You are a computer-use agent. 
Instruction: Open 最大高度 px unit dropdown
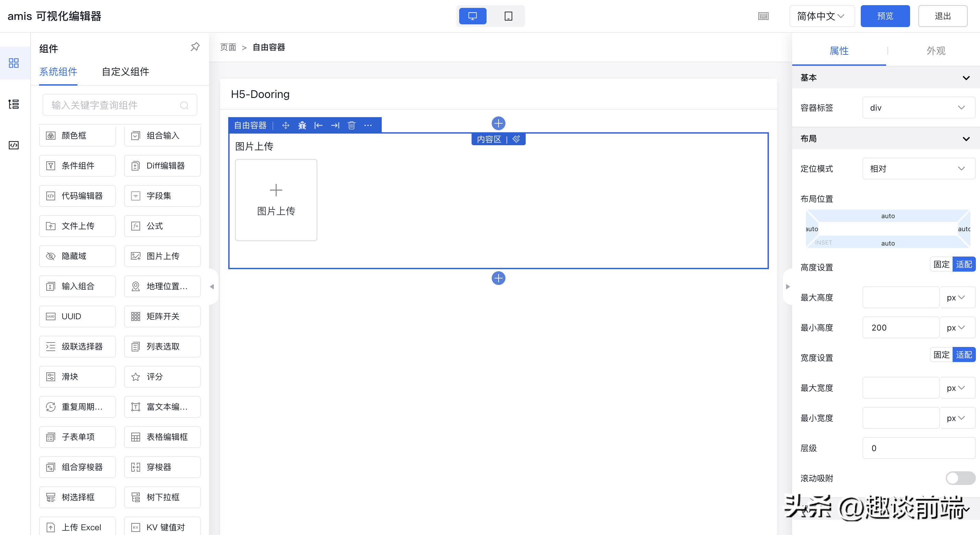coord(957,297)
